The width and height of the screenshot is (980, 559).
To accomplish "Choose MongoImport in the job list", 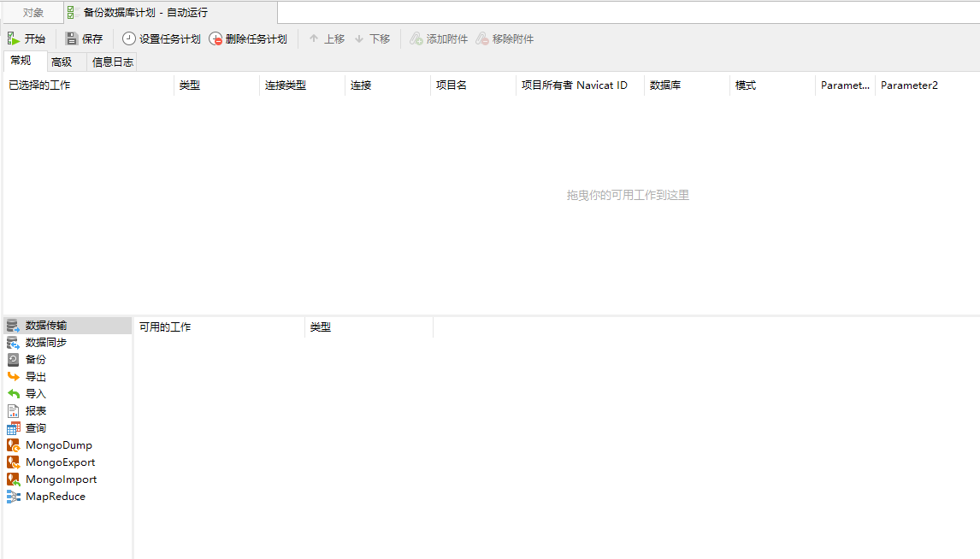I will coord(61,480).
